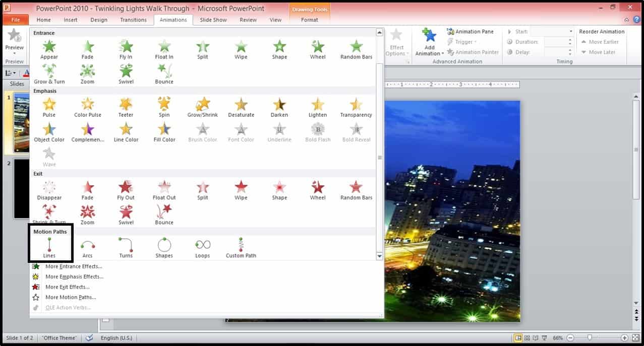
Task: Apply the Random Bars entrance effect
Action: (356, 49)
